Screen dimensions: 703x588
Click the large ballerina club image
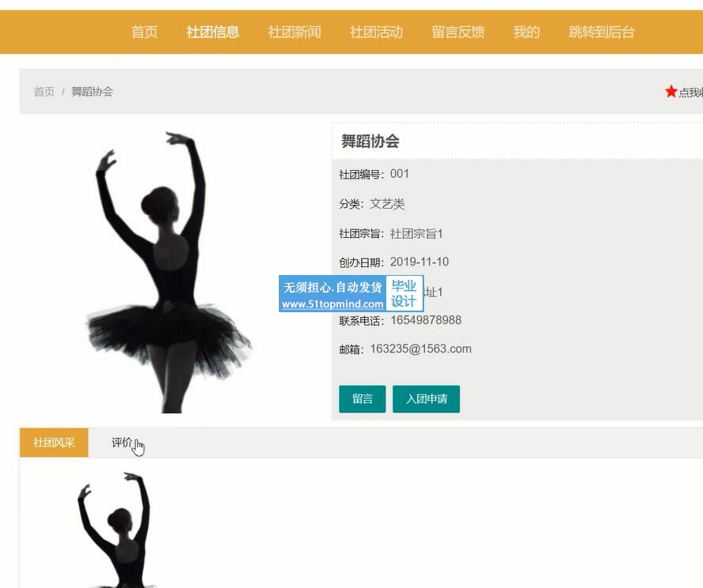[168, 272]
